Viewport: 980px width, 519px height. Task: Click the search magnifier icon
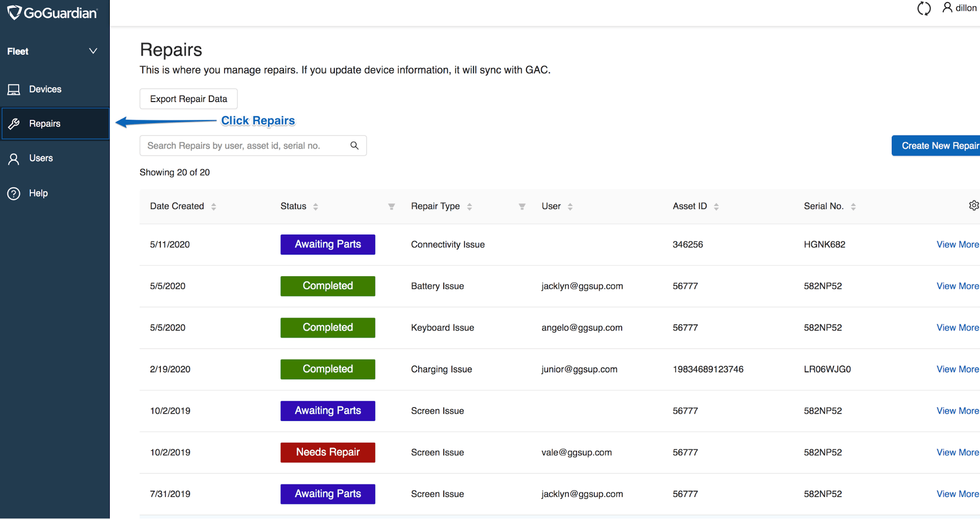354,146
